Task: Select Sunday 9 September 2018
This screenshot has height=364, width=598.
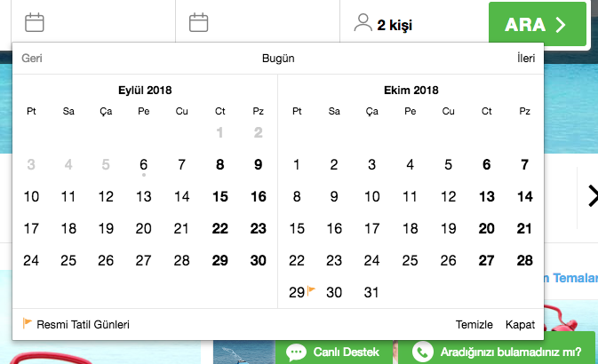Action: point(259,164)
